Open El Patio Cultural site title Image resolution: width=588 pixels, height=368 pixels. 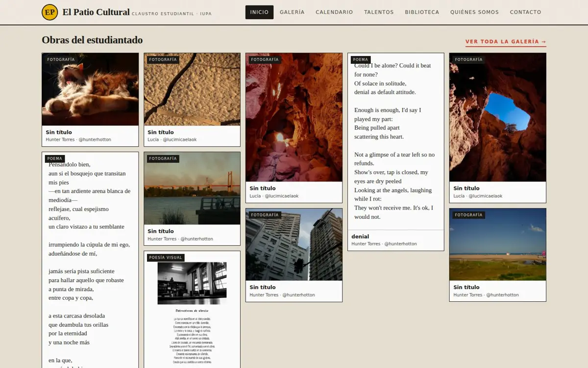pyautogui.click(x=96, y=12)
